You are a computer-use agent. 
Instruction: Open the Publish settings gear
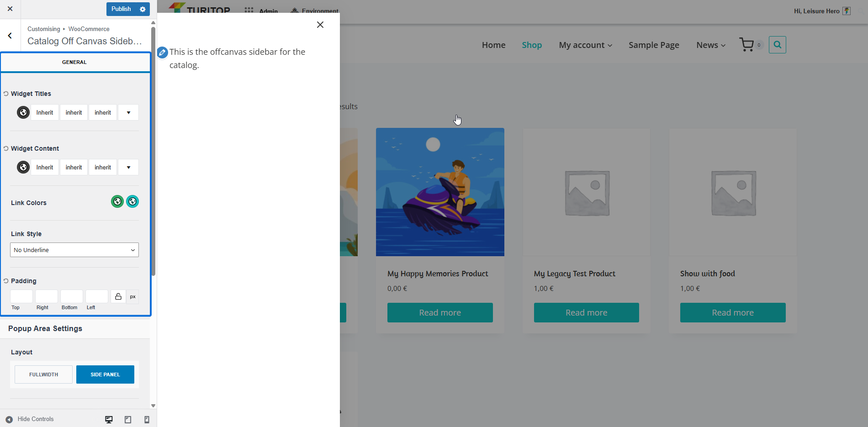pyautogui.click(x=143, y=9)
